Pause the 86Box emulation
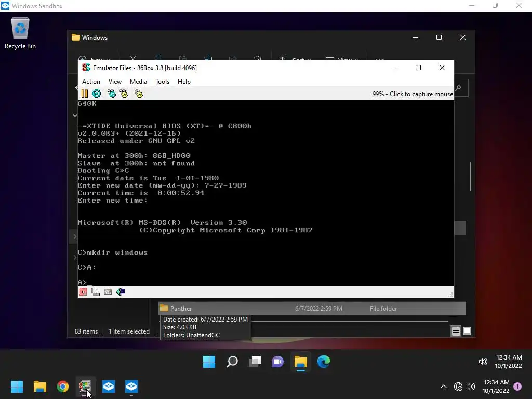The height and width of the screenshot is (399, 532). (85, 94)
